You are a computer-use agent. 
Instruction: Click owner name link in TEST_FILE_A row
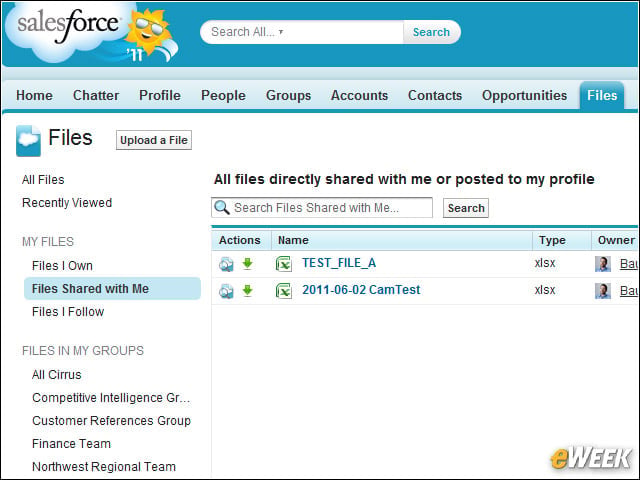tap(629, 264)
